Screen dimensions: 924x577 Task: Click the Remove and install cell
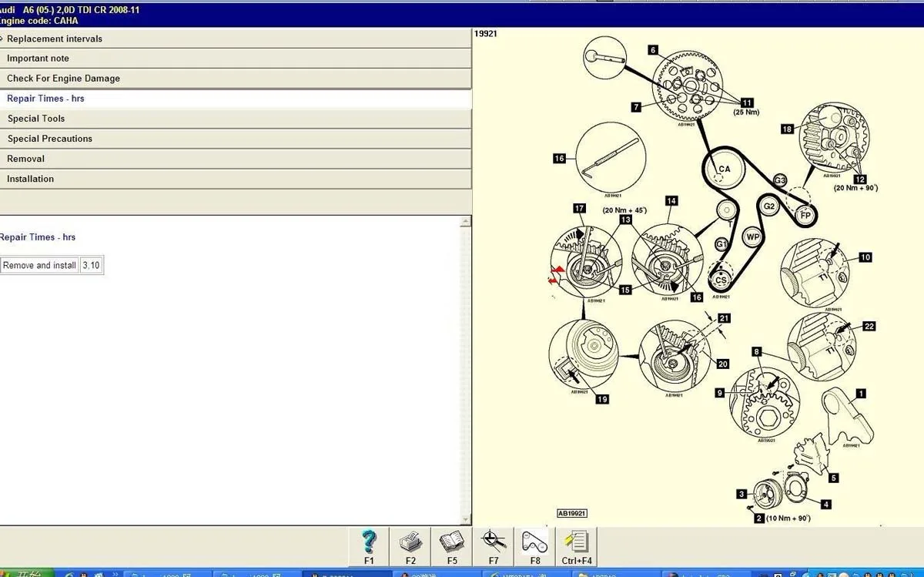coord(39,265)
